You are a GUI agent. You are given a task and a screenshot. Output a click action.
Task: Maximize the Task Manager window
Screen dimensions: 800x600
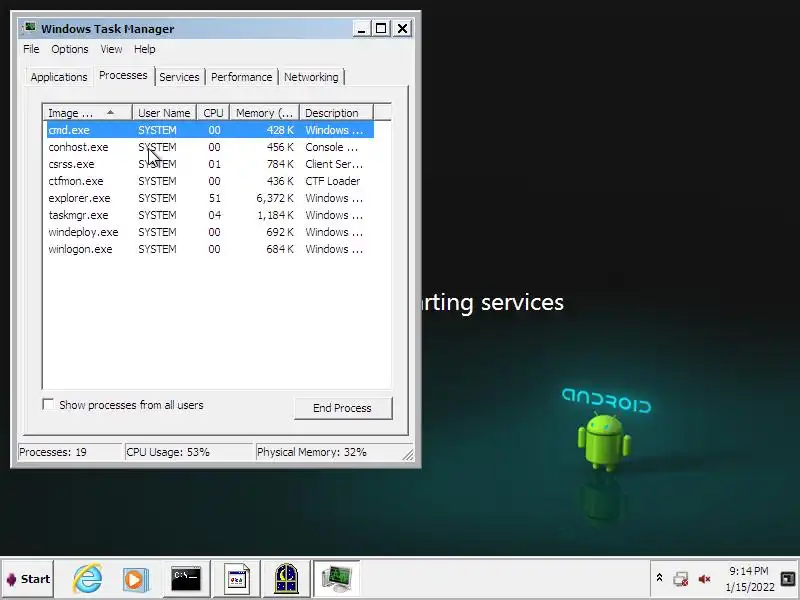coord(381,28)
